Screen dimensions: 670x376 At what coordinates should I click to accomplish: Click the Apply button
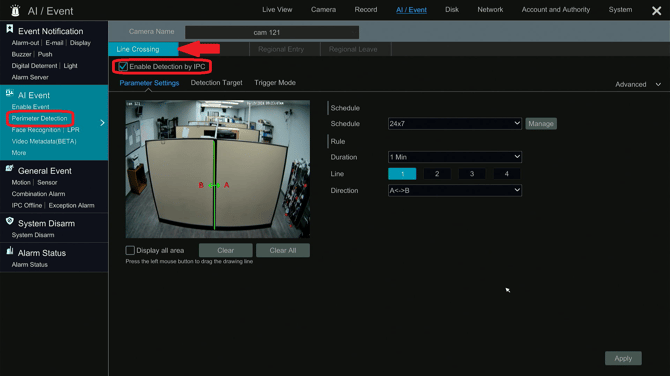[x=623, y=358]
